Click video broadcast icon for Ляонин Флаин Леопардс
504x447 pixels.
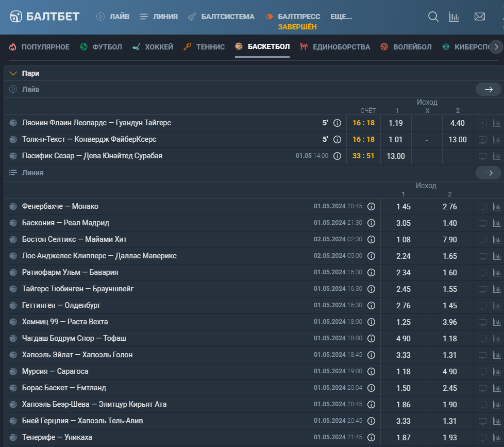[482, 123]
